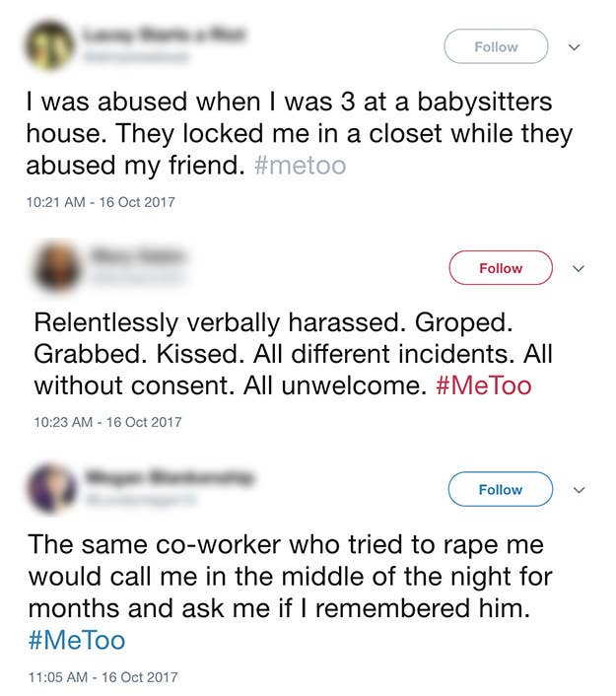Open the 11:05 AM - 16 Oct 2017 timestamp
The image size is (616, 696).
[103, 677]
